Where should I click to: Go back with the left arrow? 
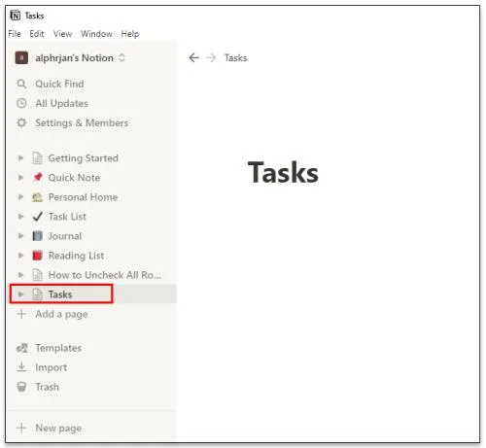(193, 58)
